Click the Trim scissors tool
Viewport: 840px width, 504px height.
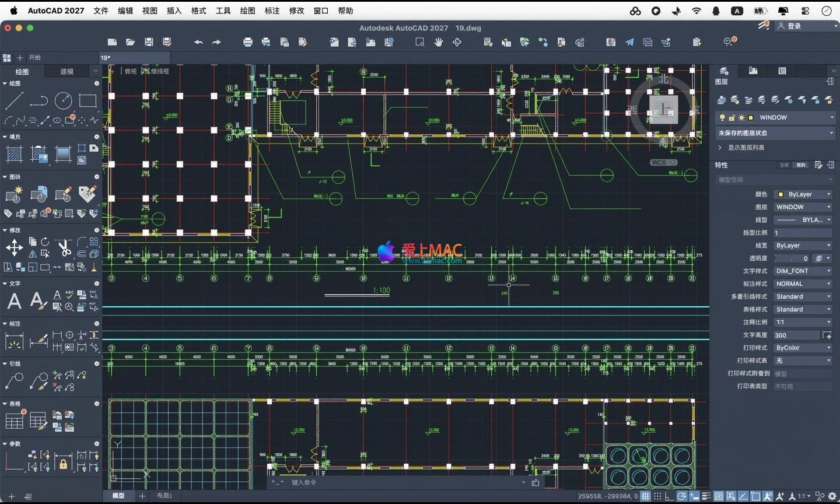(x=64, y=248)
